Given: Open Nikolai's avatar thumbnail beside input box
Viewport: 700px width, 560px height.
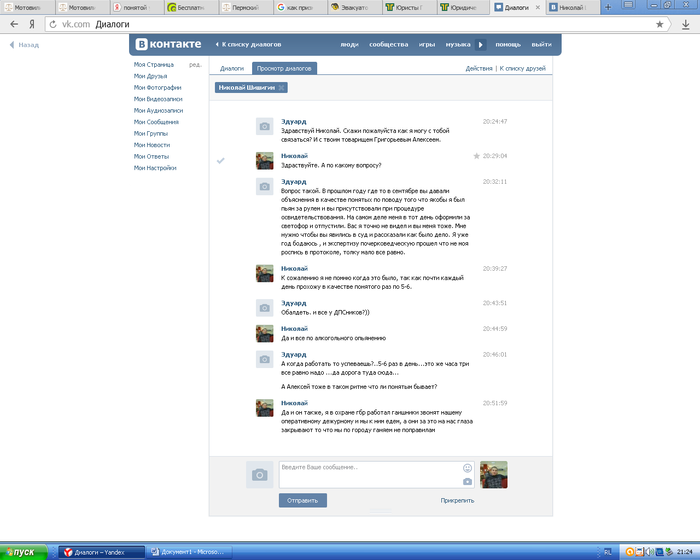Looking at the screenshot, I should click(494, 474).
